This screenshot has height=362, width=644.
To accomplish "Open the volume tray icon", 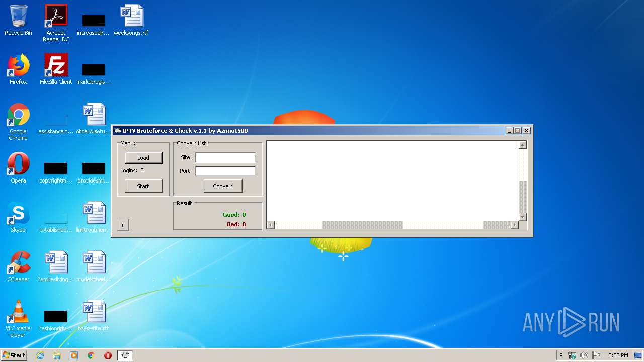I will (584, 355).
